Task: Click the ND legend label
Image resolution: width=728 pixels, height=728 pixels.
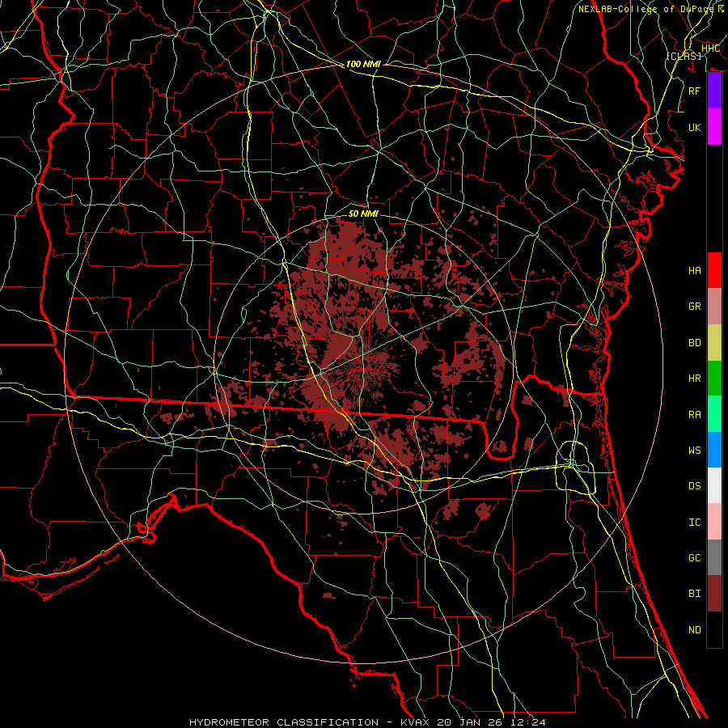Action: click(x=695, y=629)
